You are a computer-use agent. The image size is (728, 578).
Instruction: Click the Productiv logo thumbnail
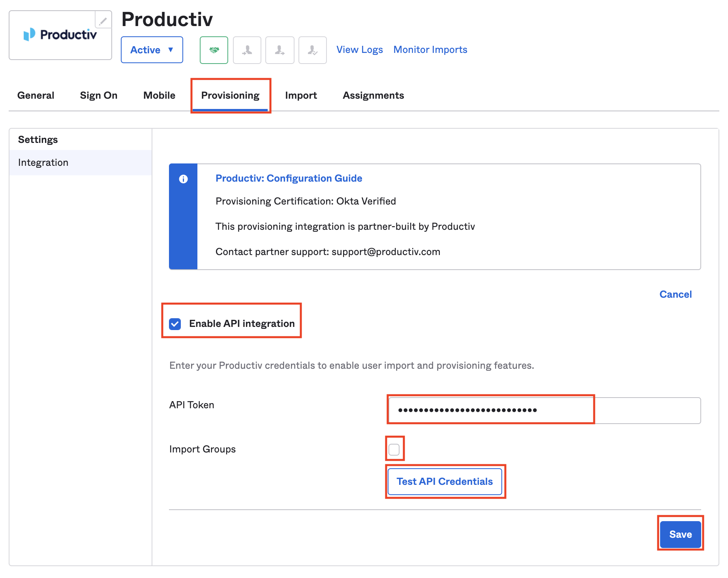point(60,36)
